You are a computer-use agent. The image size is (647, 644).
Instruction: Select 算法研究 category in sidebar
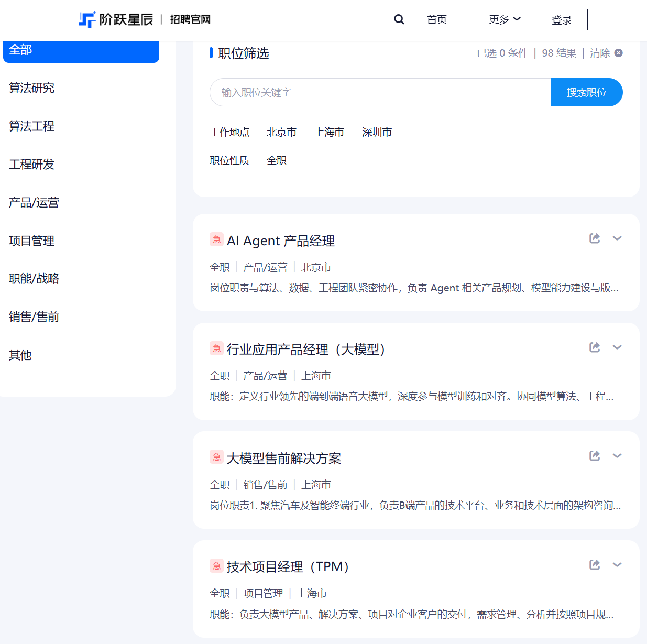(31, 88)
